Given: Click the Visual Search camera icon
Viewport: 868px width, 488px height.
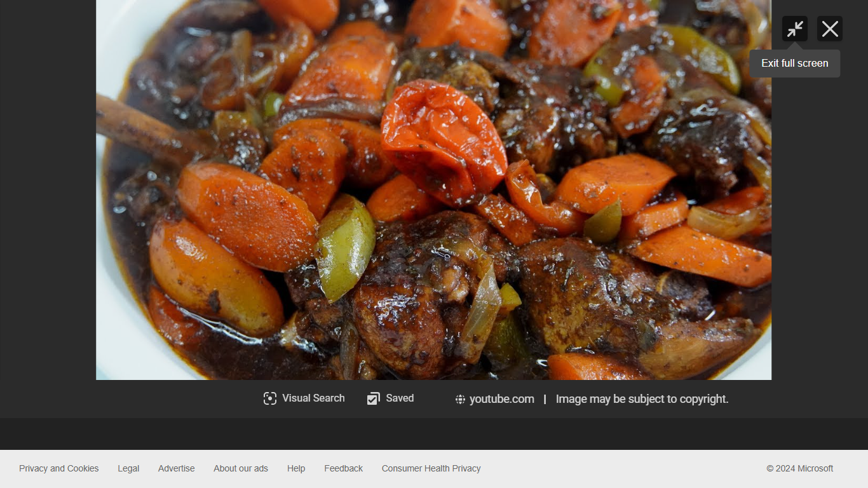Looking at the screenshot, I should pyautogui.click(x=270, y=398).
